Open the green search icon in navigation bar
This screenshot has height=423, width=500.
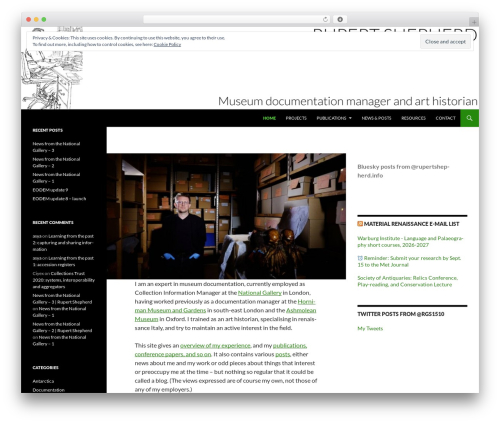[469, 118]
